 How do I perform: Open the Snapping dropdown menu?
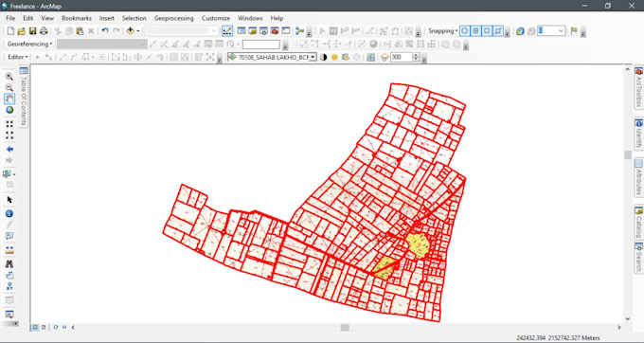(x=443, y=31)
